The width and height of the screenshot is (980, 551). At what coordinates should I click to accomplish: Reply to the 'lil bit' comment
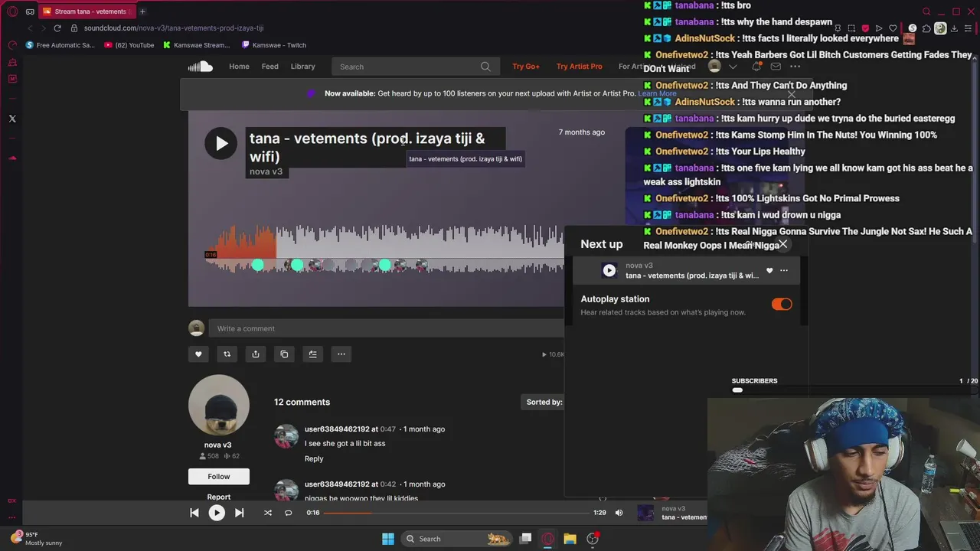(314, 458)
